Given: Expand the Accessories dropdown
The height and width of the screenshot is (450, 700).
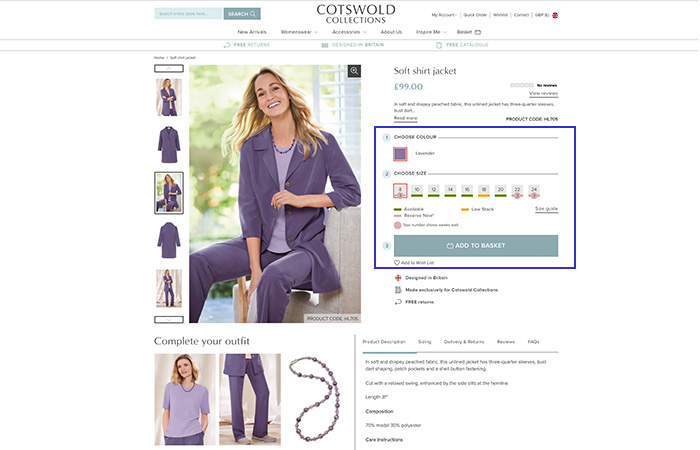Looking at the screenshot, I should 349,32.
